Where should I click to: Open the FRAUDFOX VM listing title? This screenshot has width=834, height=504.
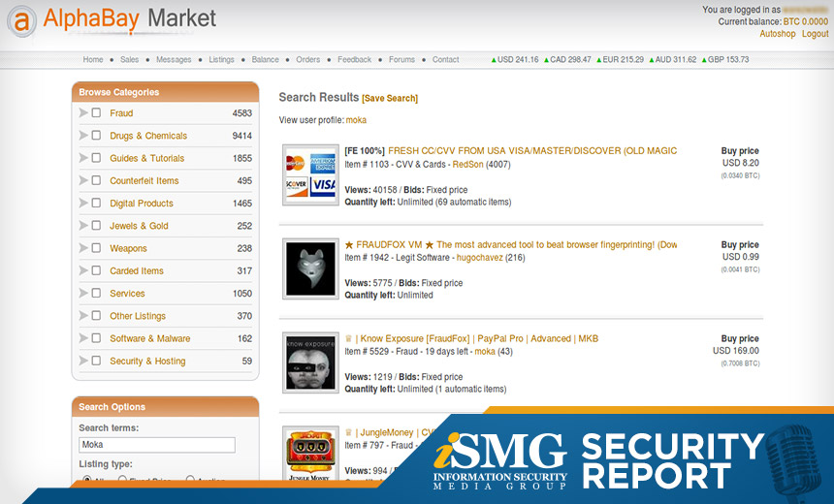[x=511, y=244]
